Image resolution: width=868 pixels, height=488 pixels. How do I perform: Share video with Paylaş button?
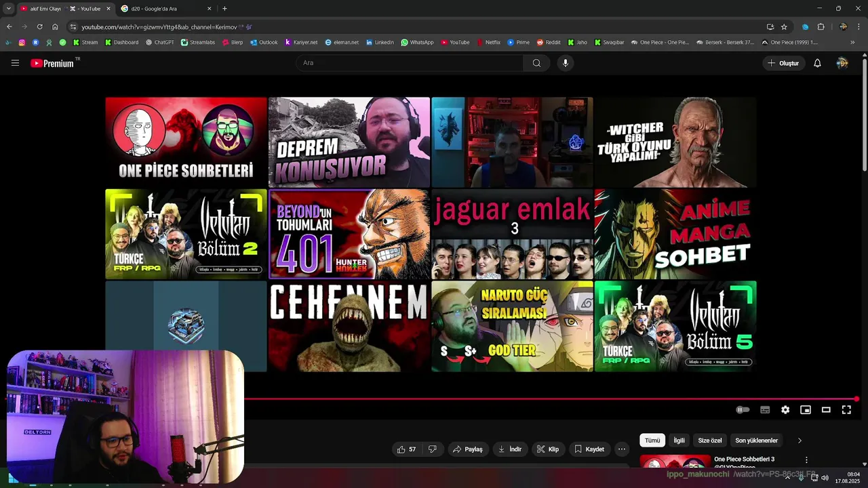468,449
